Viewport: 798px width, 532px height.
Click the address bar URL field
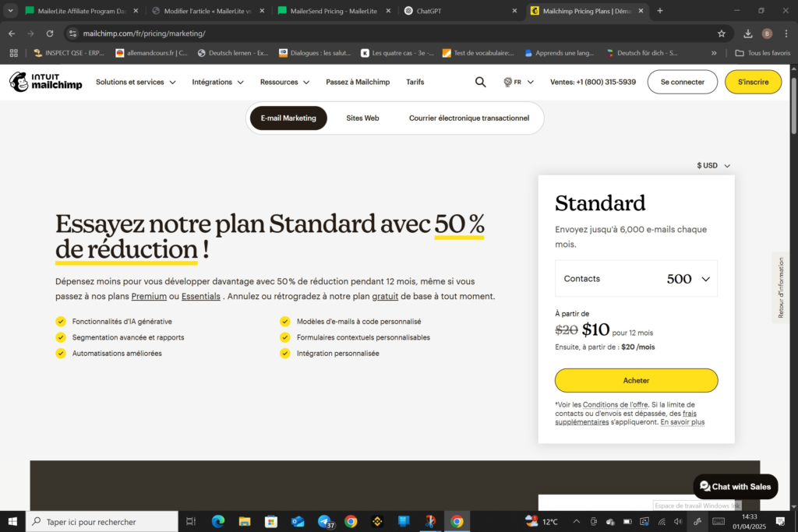(392, 33)
